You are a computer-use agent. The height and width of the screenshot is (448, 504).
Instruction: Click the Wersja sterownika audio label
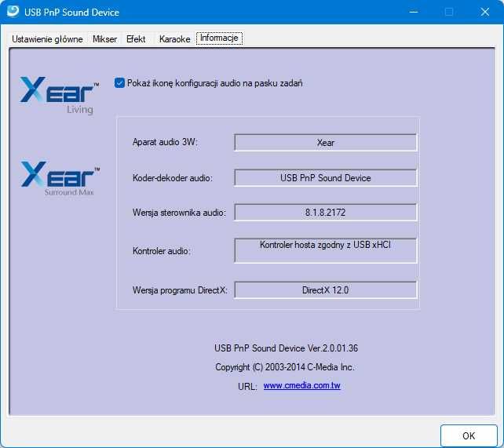[179, 213]
